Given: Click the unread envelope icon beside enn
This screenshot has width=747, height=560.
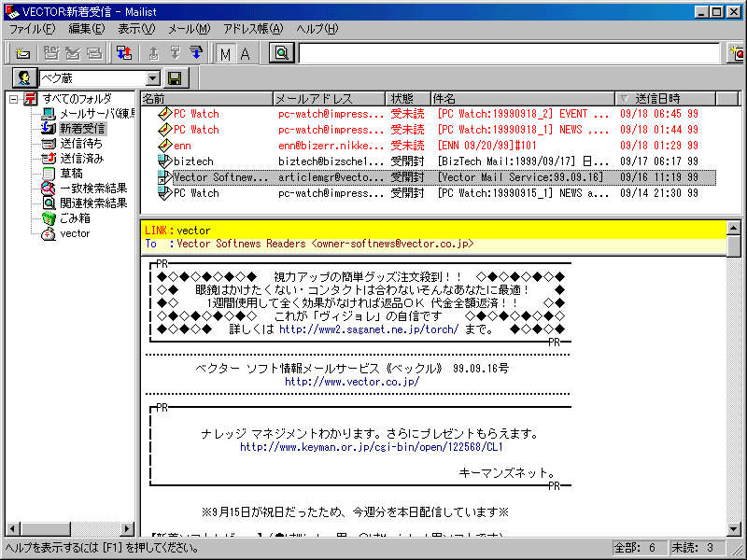Looking at the screenshot, I should (x=164, y=146).
